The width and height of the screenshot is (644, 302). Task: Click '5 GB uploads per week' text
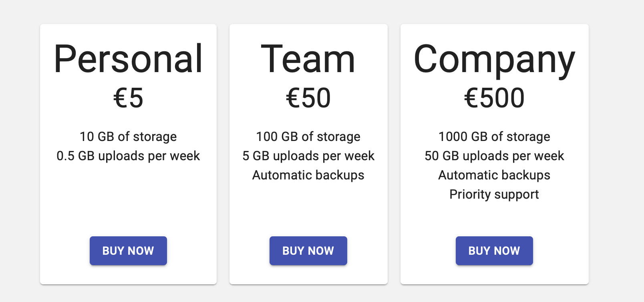pyautogui.click(x=308, y=156)
